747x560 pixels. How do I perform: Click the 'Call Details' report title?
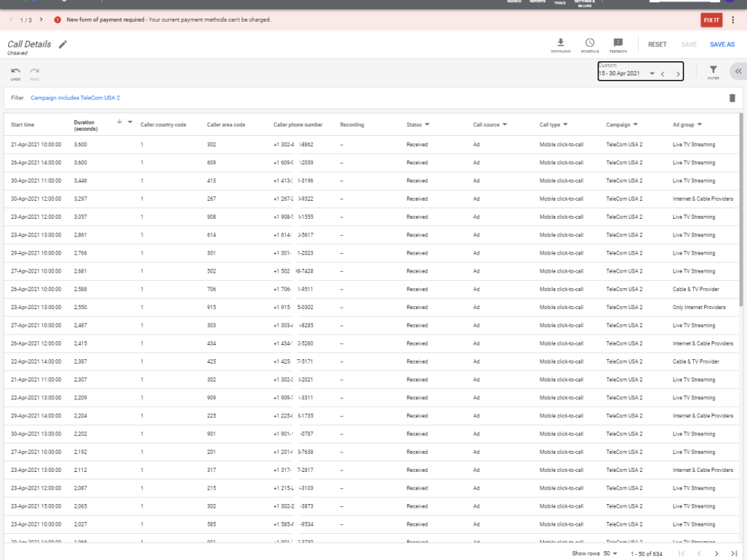(29, 44)
